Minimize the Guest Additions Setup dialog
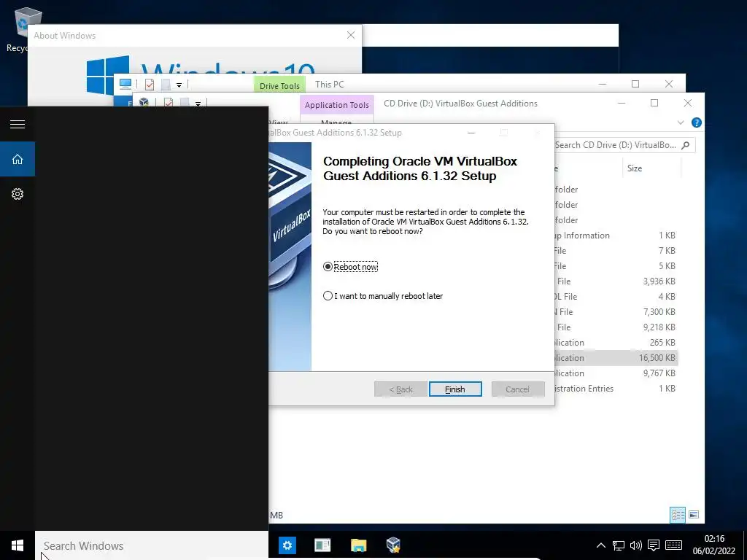The image size is (747, 560). [x=471, y=133]
